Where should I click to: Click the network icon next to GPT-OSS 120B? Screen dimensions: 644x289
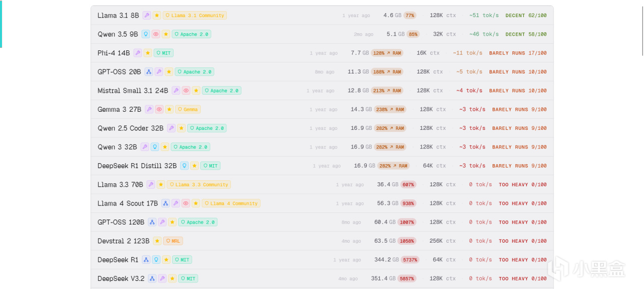[152, 222]
